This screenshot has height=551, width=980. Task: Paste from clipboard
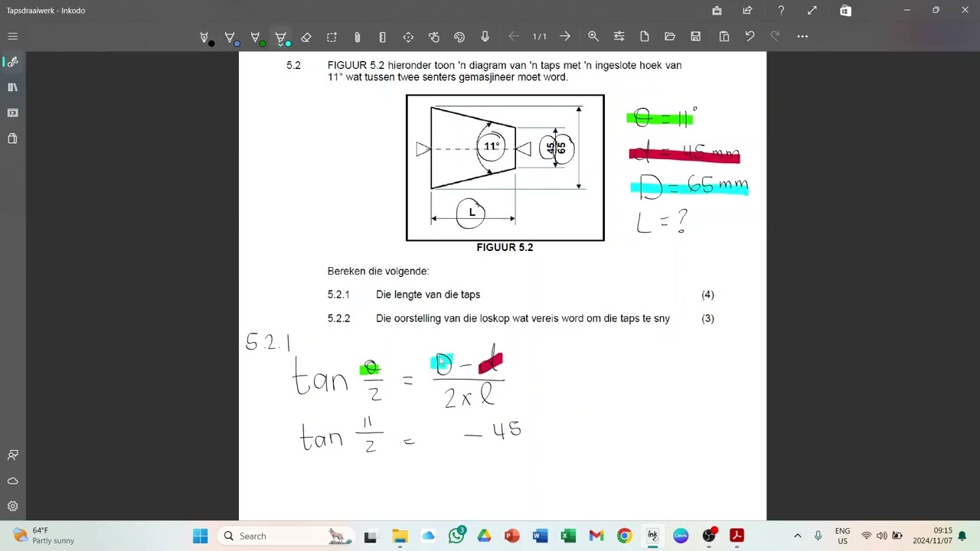pos(724,37)
